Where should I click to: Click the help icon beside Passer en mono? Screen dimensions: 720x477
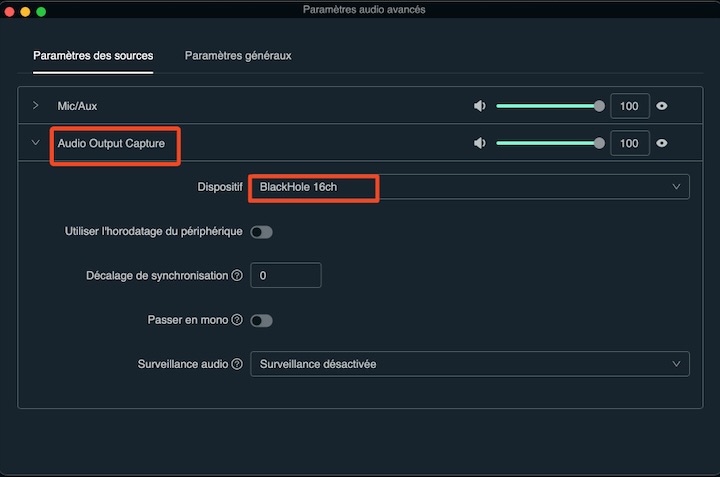tap(237, 320)
